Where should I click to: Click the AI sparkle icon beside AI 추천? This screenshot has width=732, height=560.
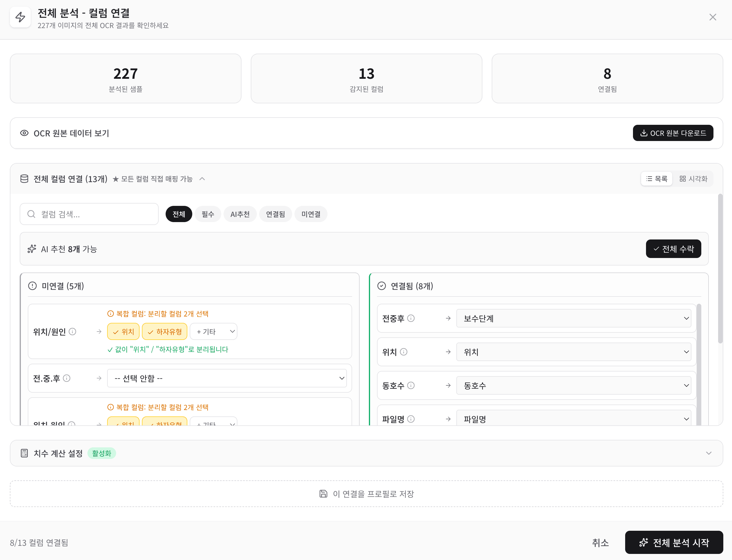[32, 249]
